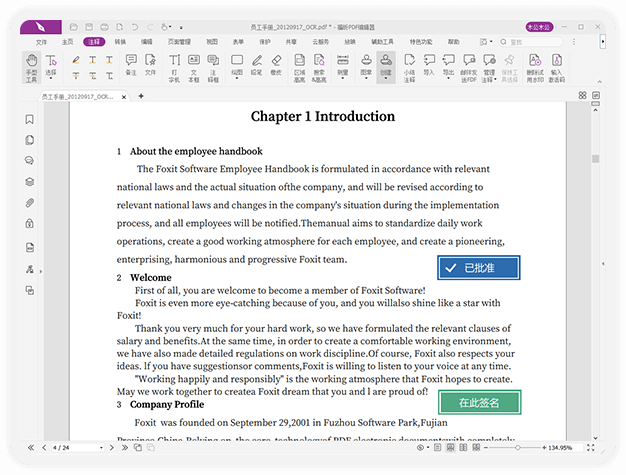Pick the Strikeout text markup tool
626x475 pixels.
[x=76, y=75]
